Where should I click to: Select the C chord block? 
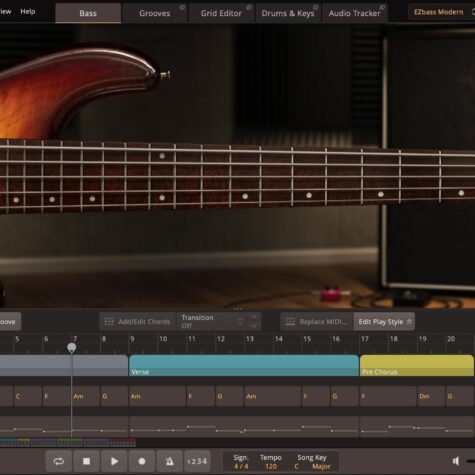(x=28, y=396)
